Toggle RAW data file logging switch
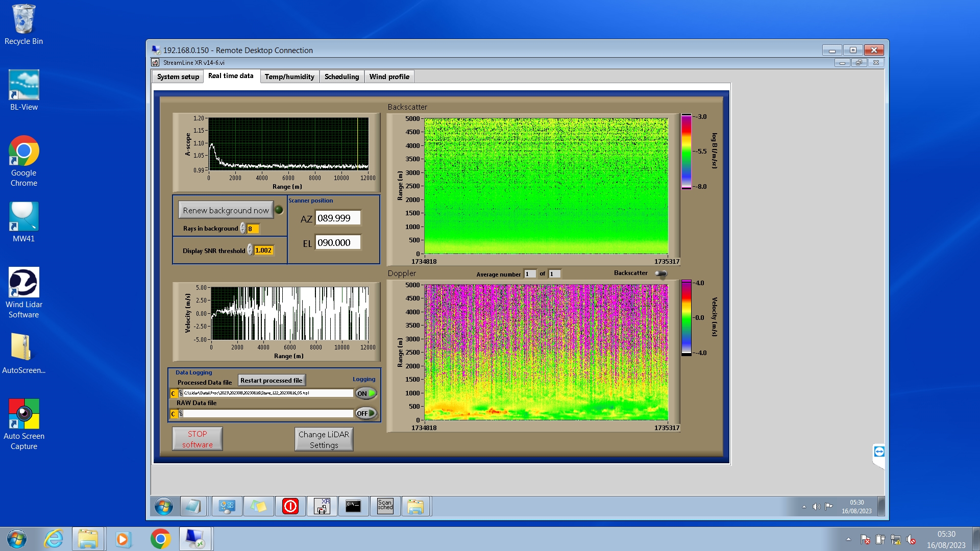Image resolution: width=980 pixels, height=551 pixels. coord(366,413)
